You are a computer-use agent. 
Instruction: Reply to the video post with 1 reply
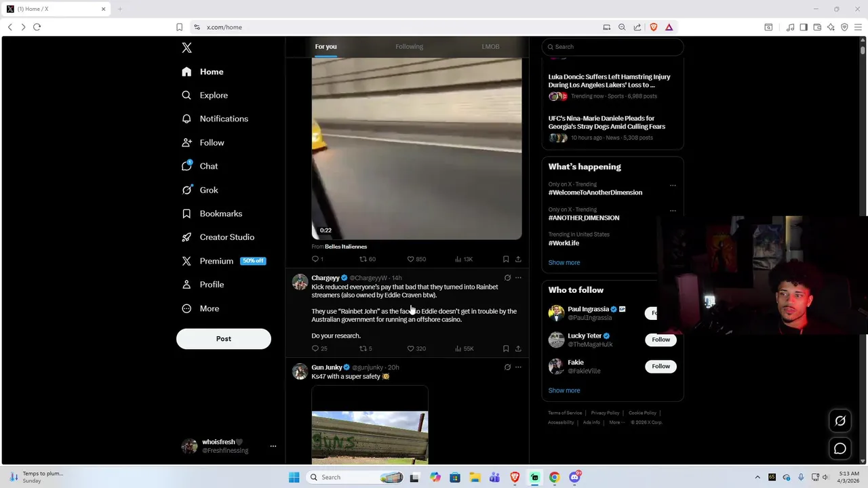(x=317, y=259)
